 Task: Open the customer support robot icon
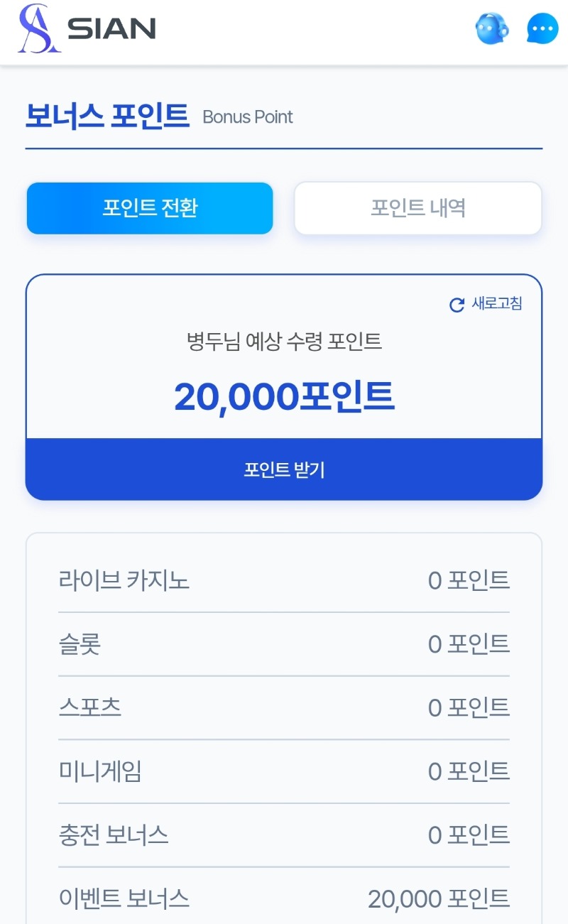pyautogui.click(x=491, y=30)
